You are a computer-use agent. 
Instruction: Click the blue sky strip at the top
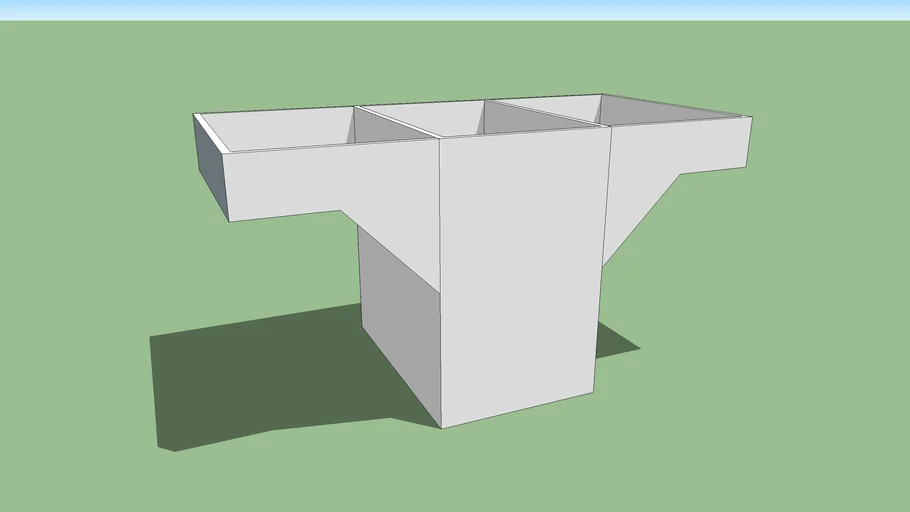tap(455, 8)
